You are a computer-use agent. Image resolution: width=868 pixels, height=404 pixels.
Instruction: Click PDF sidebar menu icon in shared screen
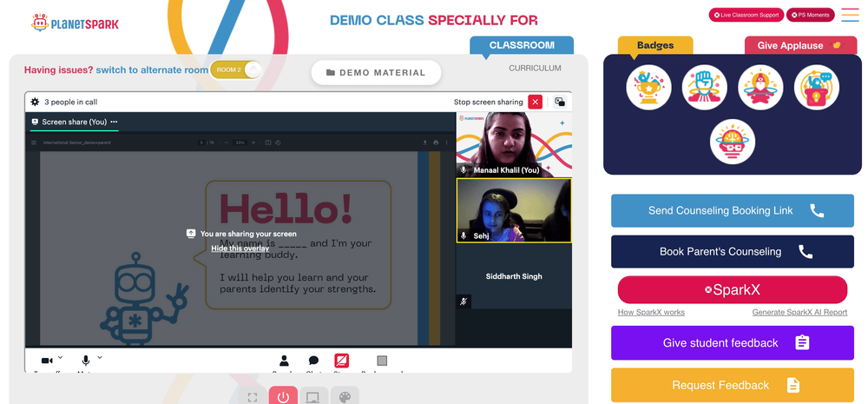(34, 142)
